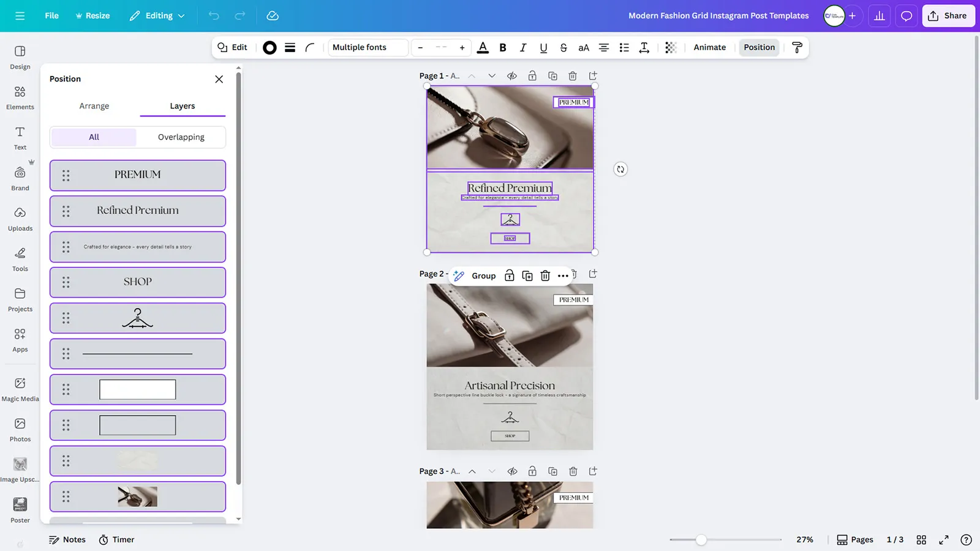Open the transparency checkerboard icon
The height and width of the screenshot is (551, 980).
pyautogui.click(x=671, y=48)
